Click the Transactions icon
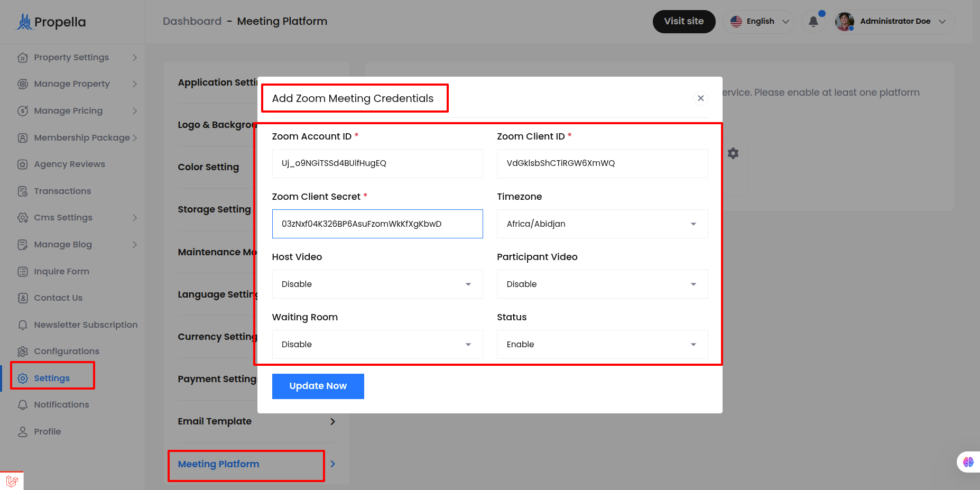980x490 pixels. [23, 191]
